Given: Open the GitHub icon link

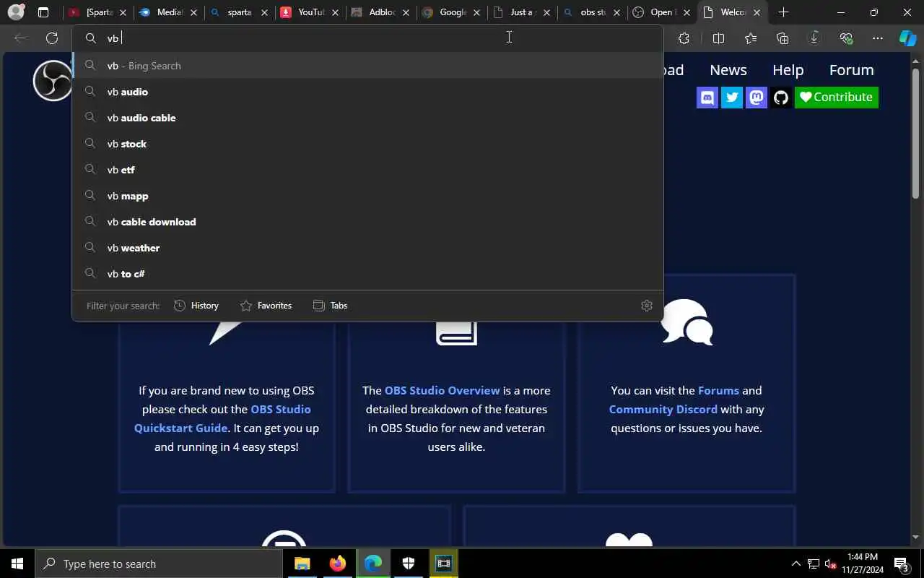Looking at the screenshot, I should (781, 97).
